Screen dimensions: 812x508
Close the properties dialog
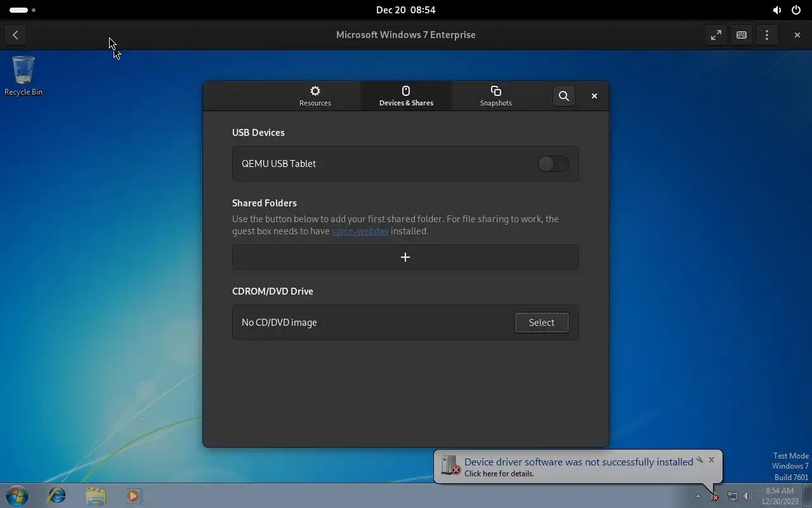594,96
